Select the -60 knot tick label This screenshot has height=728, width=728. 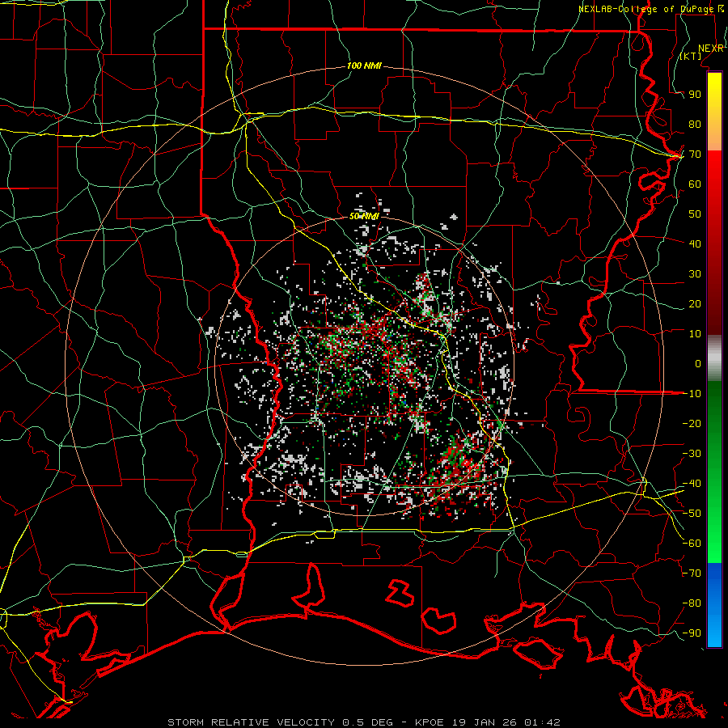click(692, 544)
